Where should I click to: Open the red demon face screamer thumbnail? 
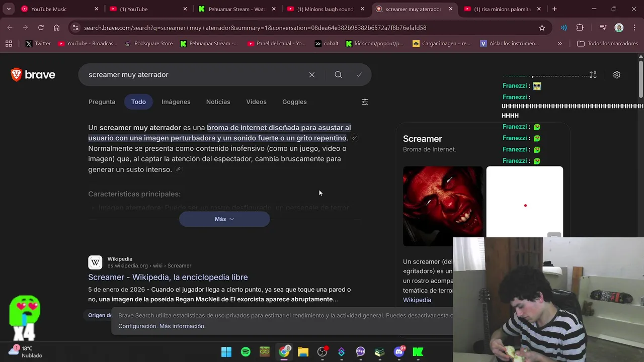tap(442, 206)
